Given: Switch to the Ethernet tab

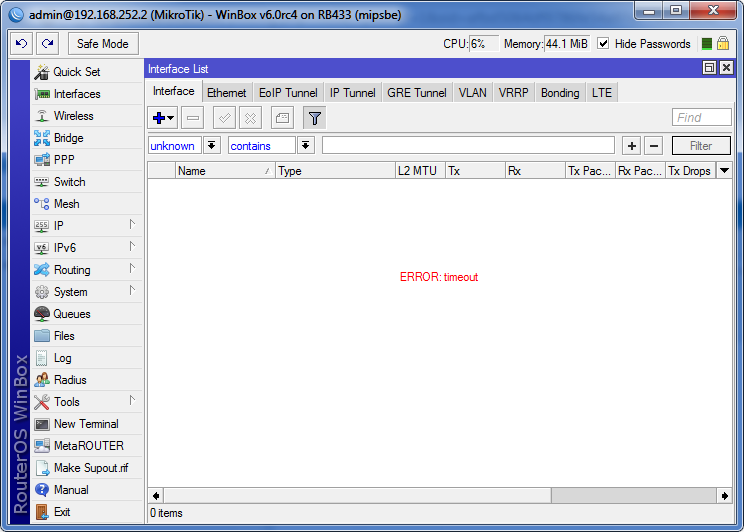Looking at the screenshot, I should [227, 93].
